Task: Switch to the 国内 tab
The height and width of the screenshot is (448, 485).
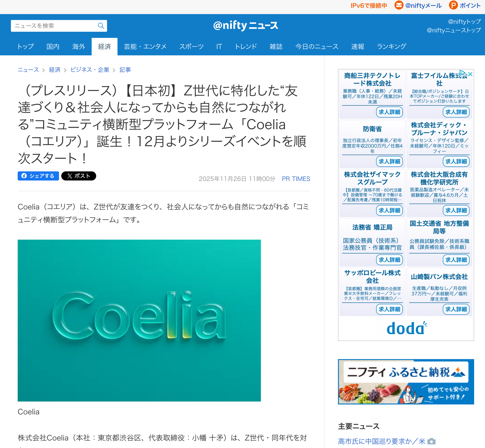Action: 53,47
